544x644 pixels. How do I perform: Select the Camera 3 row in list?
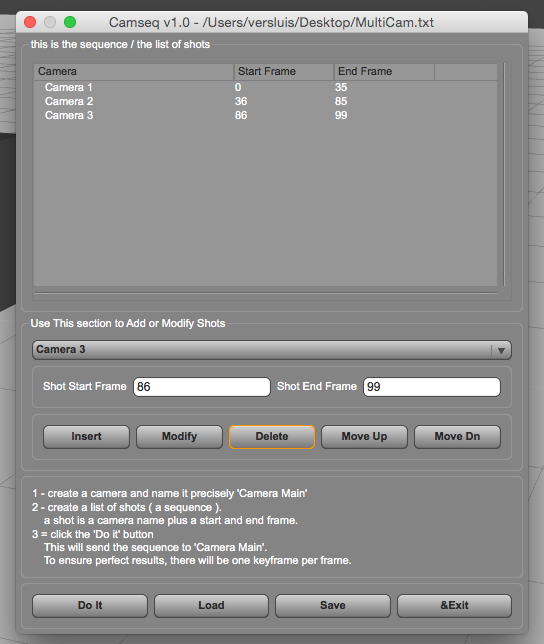pyautogui.click(x=265, y=115)
